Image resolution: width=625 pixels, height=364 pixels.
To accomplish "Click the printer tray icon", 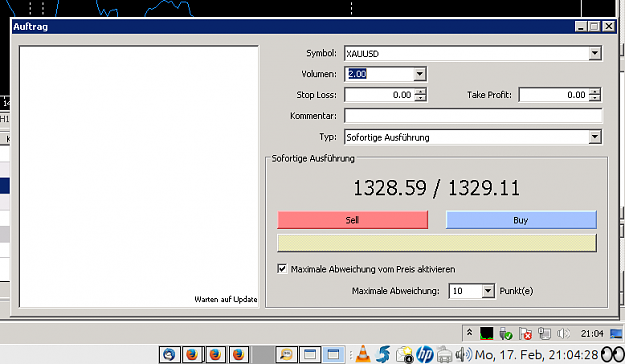I will (444, 354).
